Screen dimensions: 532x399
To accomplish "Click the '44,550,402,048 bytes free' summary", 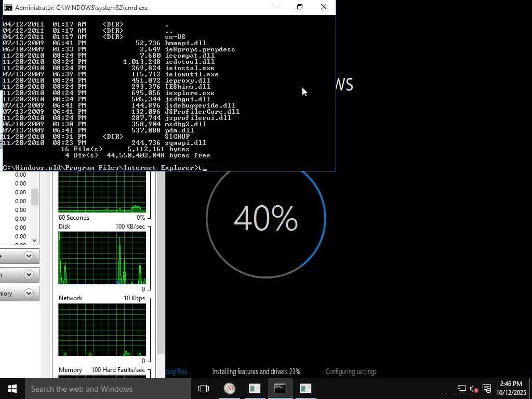I will pos(158,155).
